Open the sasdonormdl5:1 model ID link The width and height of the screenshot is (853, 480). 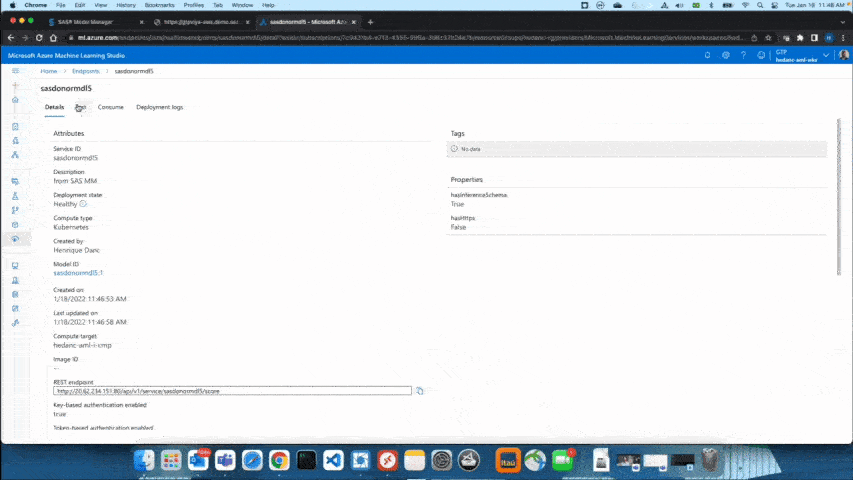78,273
